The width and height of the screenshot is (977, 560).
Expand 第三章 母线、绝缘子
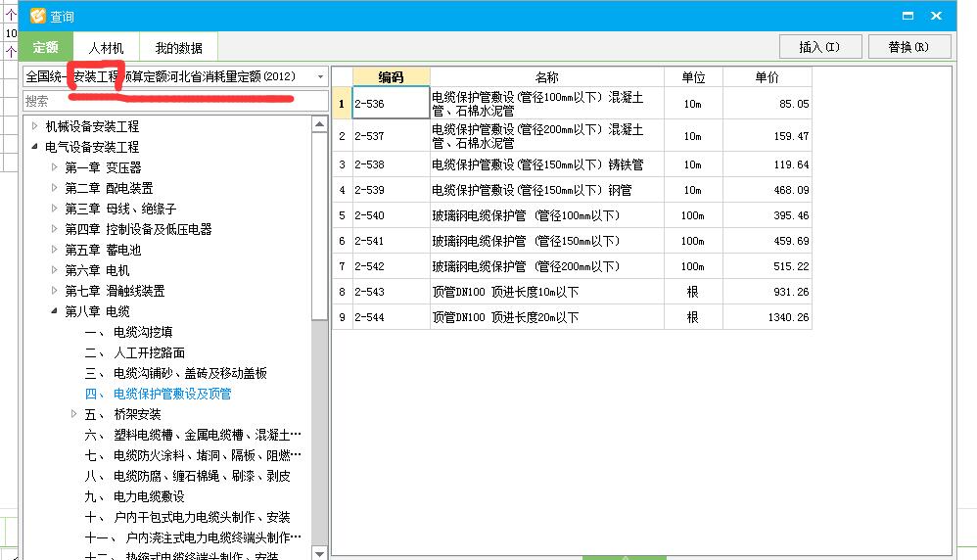pos(54,209)
